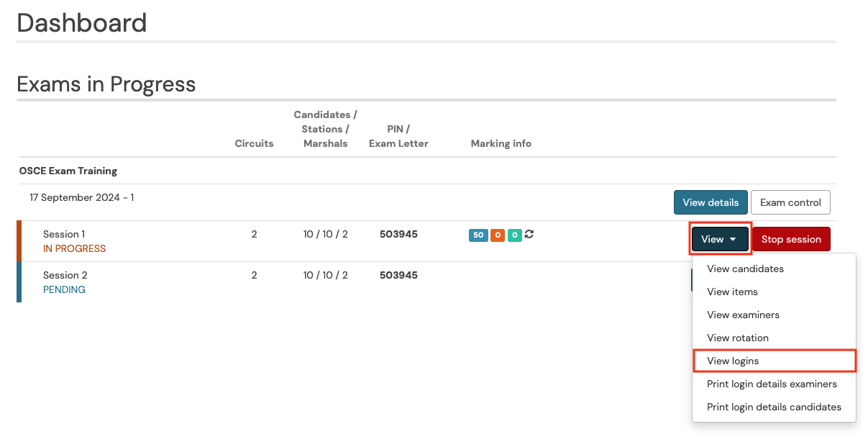Click Candidates / Stations / Marshals header
The height and width of the screenshot is (437, 868).
(326, 129)
